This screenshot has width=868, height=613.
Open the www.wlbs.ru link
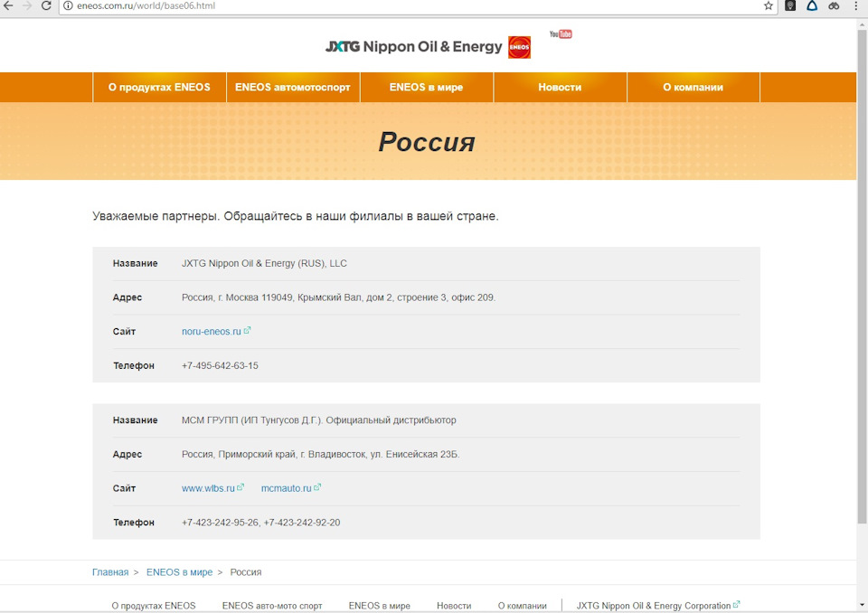[208, 488]
